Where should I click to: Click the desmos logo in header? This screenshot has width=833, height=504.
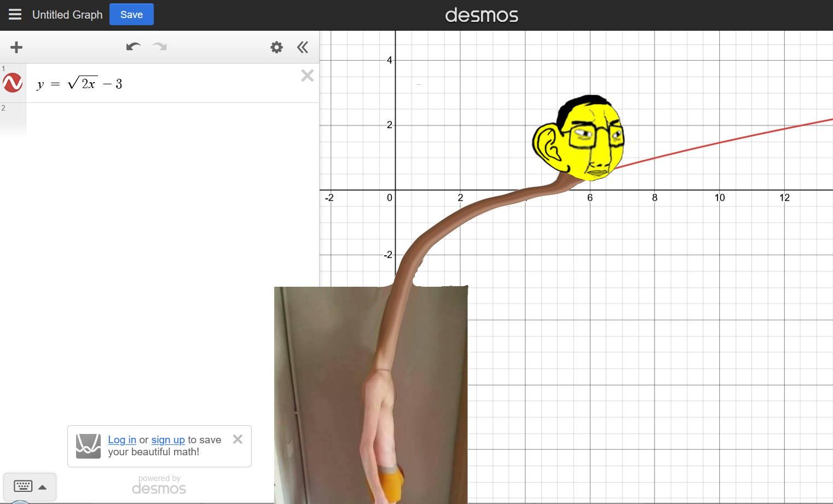[x=481, y=15]
